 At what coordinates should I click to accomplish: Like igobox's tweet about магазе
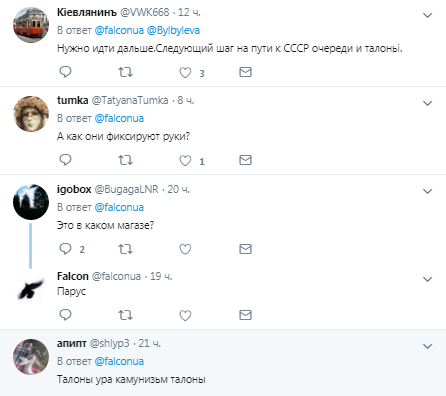tap(185, 249)
